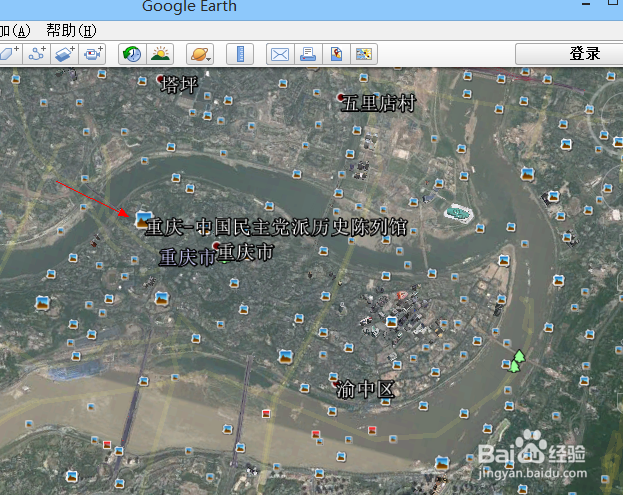The width and height of the screenshot is (623, 495).
Task: Start the Record a Tour tool
Action: pyautogui.click(x=94, y=54)
